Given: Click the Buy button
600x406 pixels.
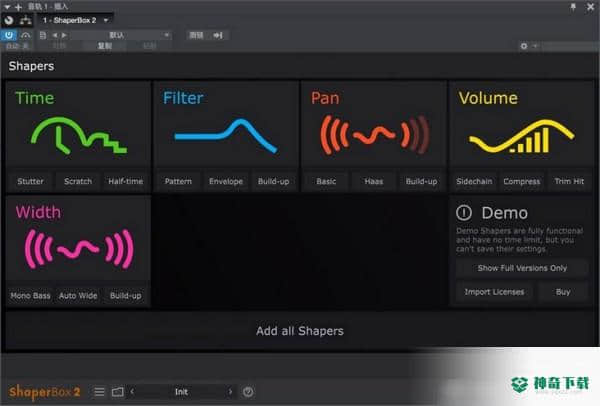Looking at the screenshot, I should point(563,292).
